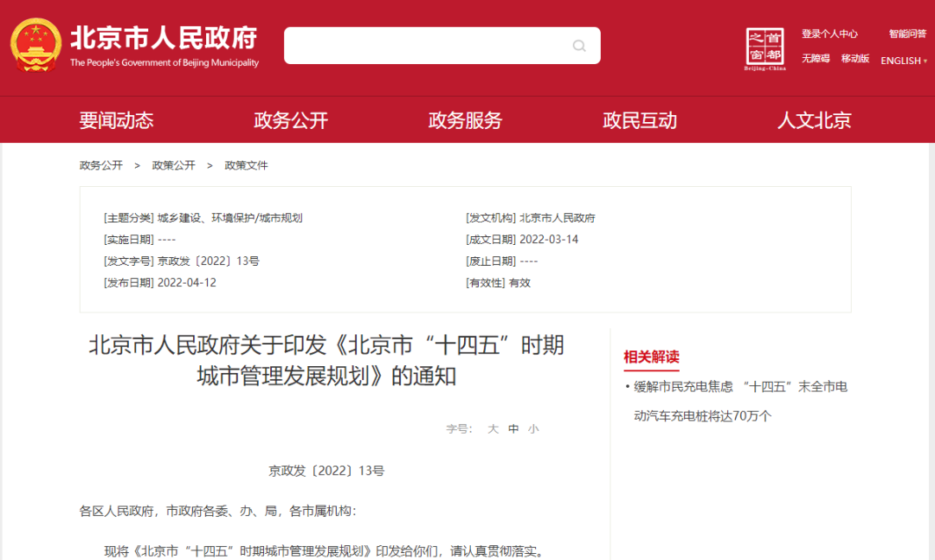935x560 pixels.
Task: Click 政务公开 in the breadcrumb
Action: [101, 165]
